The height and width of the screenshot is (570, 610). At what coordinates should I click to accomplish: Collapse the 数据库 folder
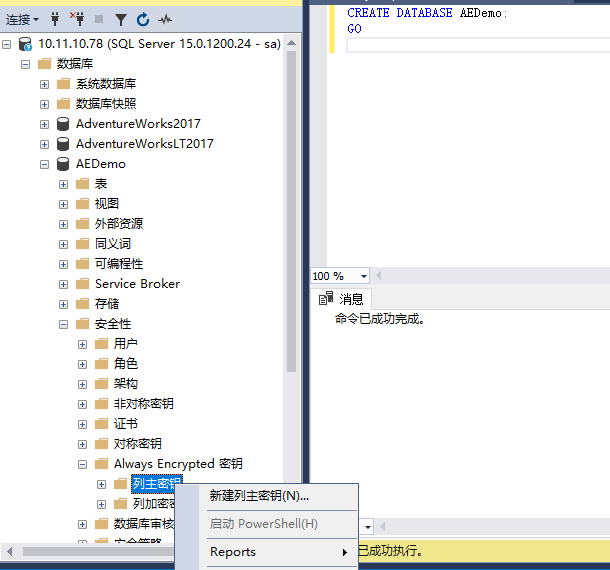(25, 64)
